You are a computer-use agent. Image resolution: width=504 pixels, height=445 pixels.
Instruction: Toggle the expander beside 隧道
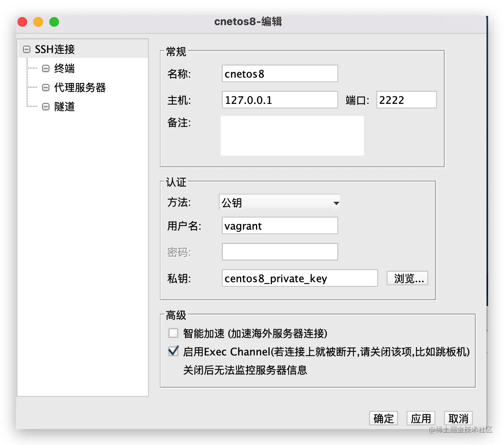46,107
